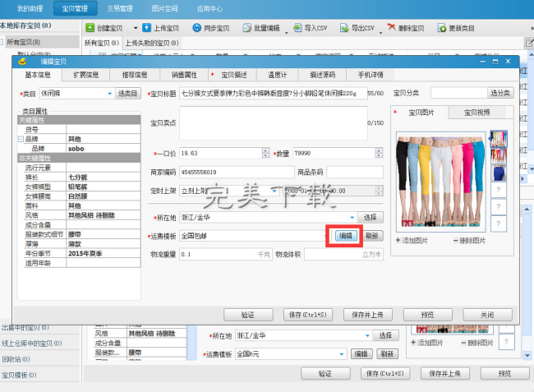The height and width of the screenshot is (392, 534).
Task: Switch to the 扩展信息 tab
Action: [85, 75]
